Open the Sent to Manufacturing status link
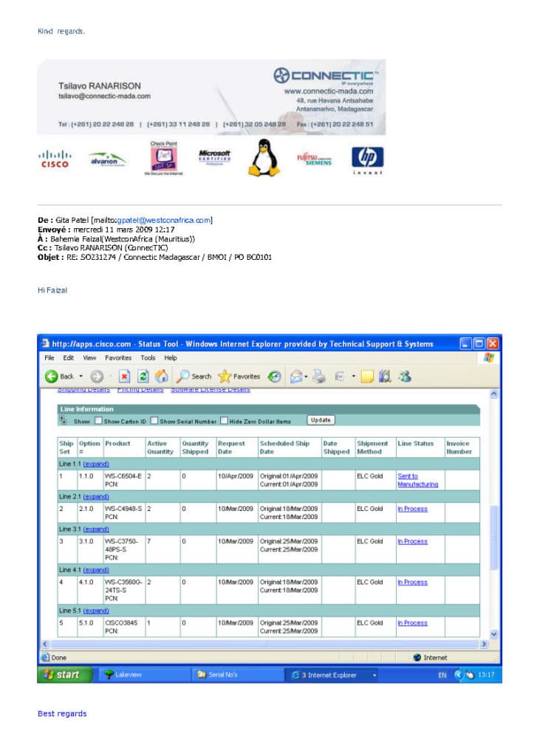534x756 pixels. point(418,480)
